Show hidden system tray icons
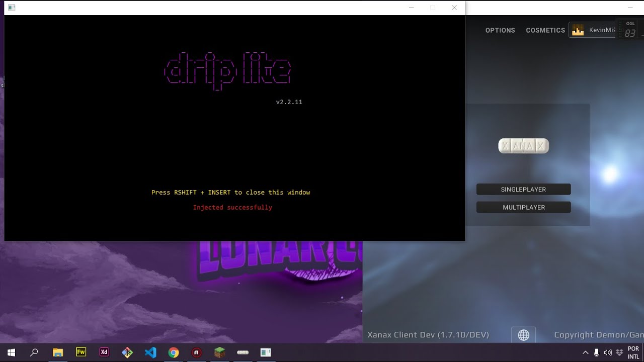Image resolution: width=644 pixels, height=362 pixels. tap(585, 352)
